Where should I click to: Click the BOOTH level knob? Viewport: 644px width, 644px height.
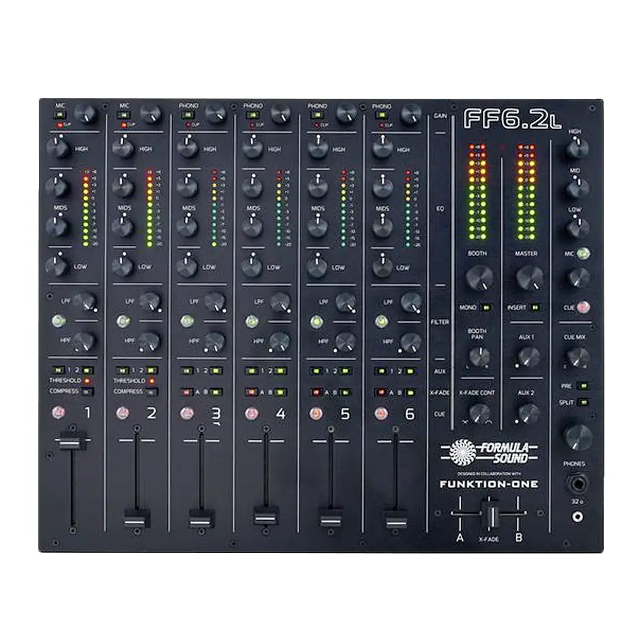point(479,277)
